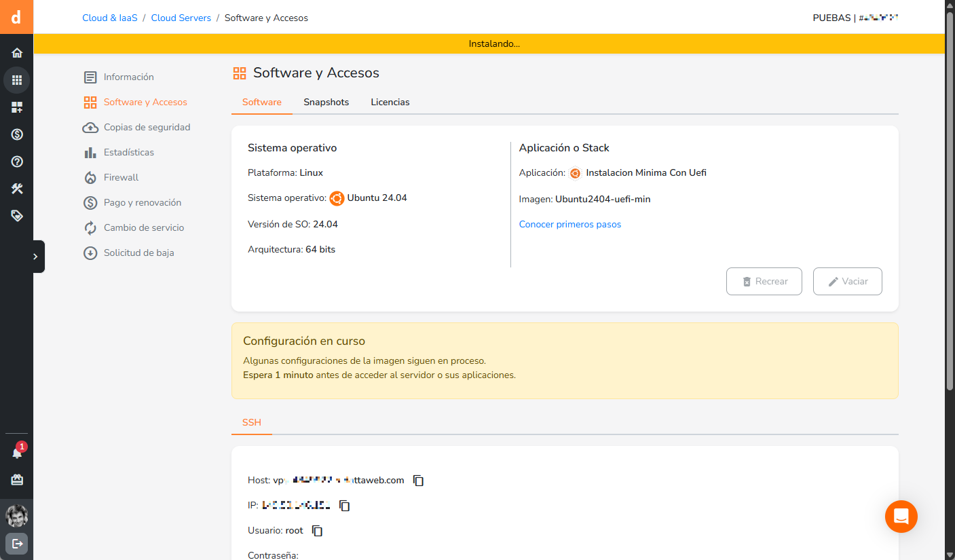
Task: Open the Estadísticas section label
Action: (129, 153)
